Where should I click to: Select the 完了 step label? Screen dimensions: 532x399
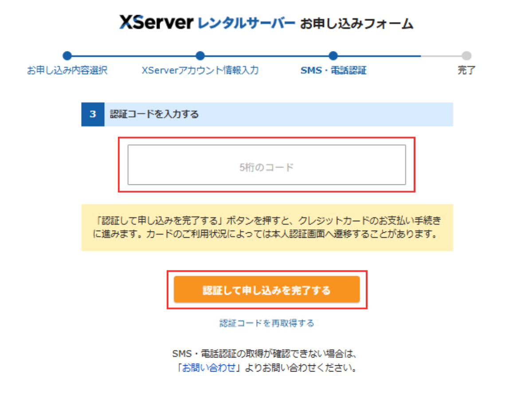coord(466,70)
